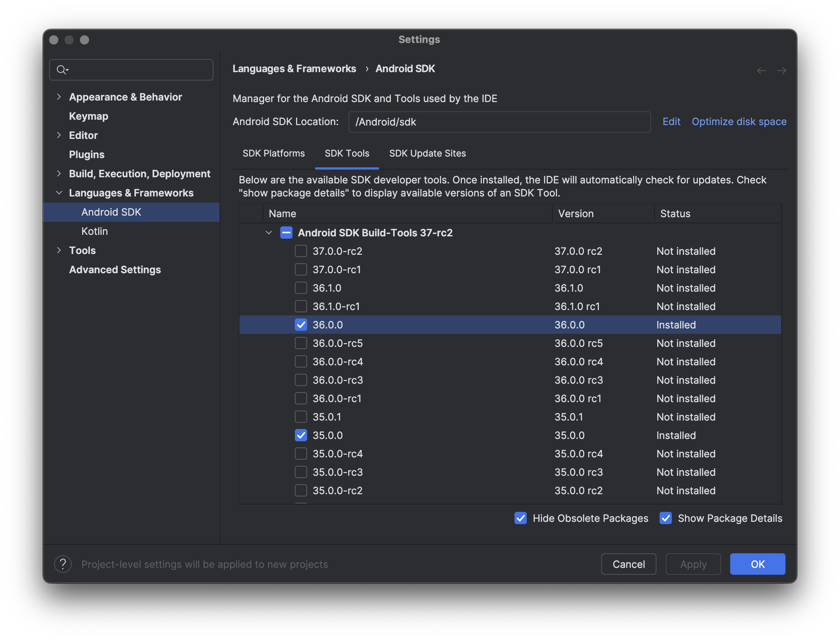Collapse Languages & Frameworks

pos(59,193)
